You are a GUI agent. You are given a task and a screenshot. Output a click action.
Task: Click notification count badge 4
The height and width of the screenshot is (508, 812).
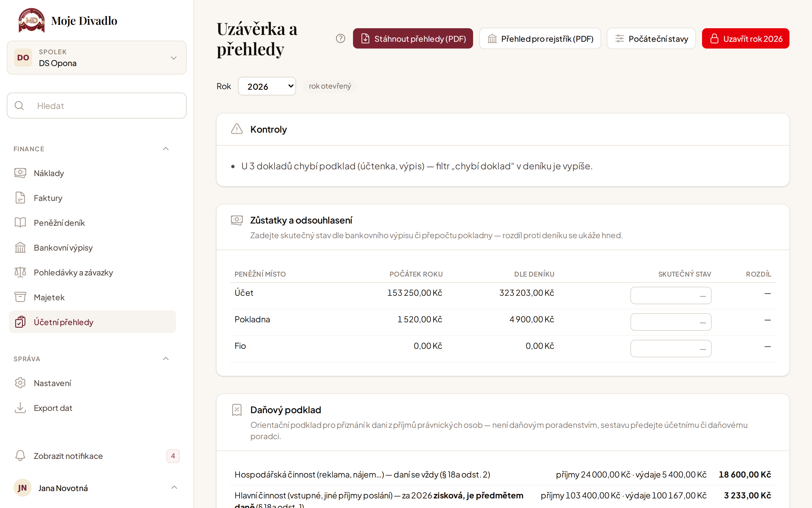[x=173, y=456]
